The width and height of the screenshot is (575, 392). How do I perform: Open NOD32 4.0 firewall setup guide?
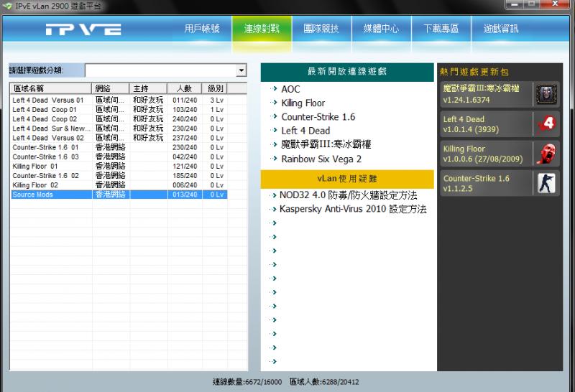tap(349, 195)
